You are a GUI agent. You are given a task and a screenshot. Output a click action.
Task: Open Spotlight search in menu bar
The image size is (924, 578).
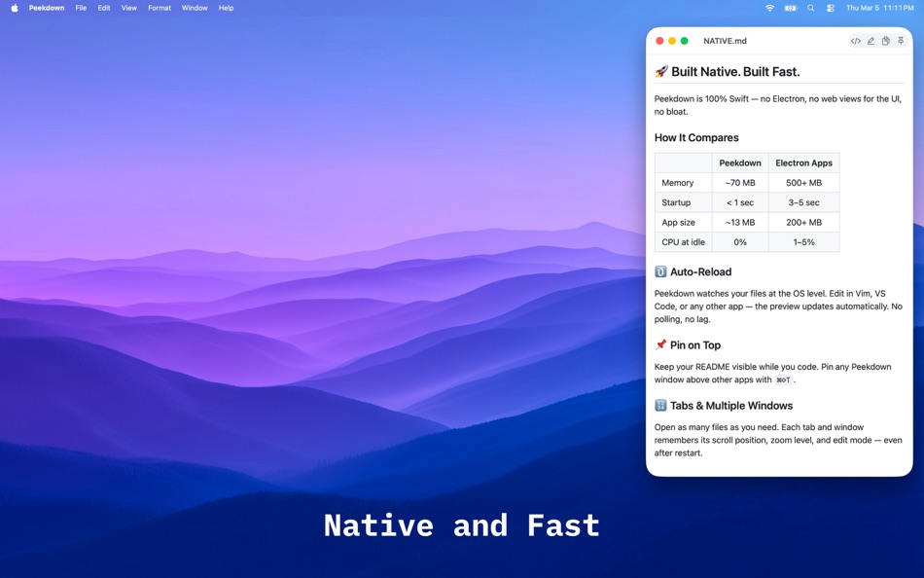(811, 8)
